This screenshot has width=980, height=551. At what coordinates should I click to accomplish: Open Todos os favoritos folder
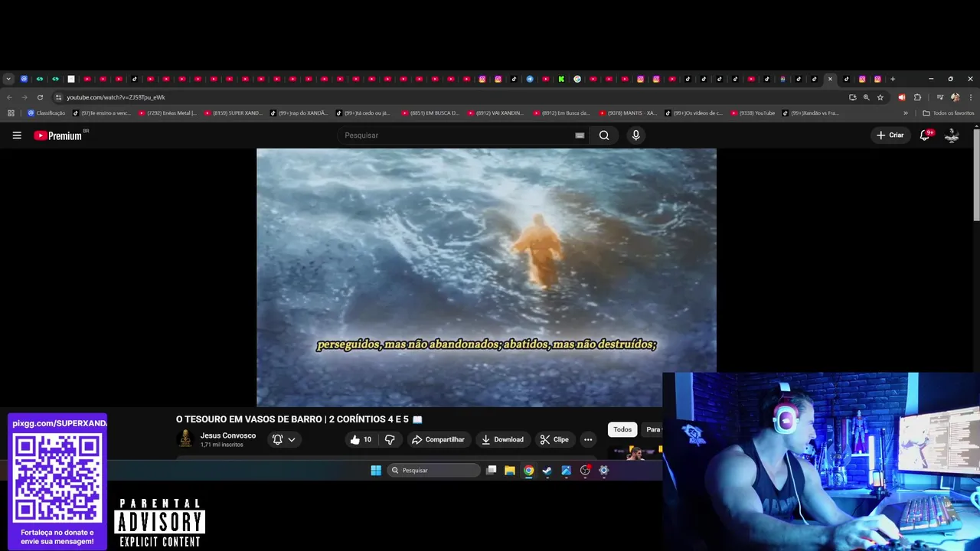point(949,113)
